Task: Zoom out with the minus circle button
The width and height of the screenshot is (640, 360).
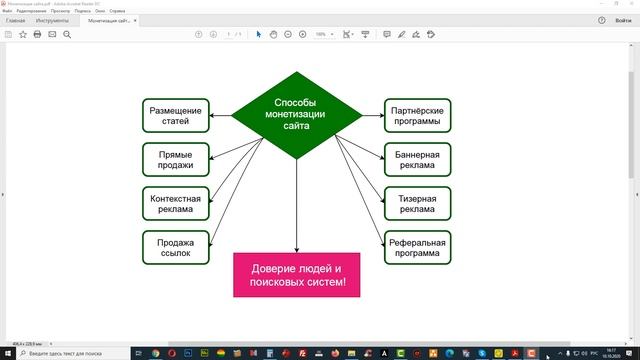Action: (x=288, y=34)
